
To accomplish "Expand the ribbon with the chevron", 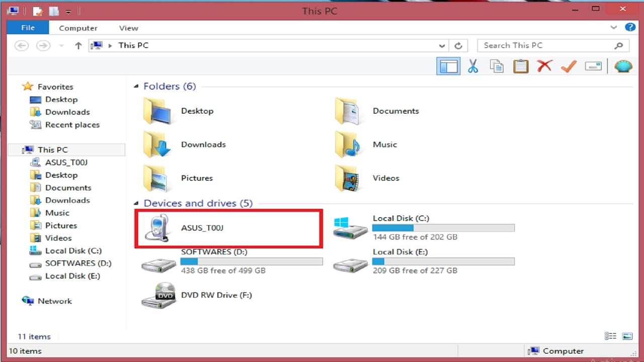I will pyautogui.click(x=613, y=28).
